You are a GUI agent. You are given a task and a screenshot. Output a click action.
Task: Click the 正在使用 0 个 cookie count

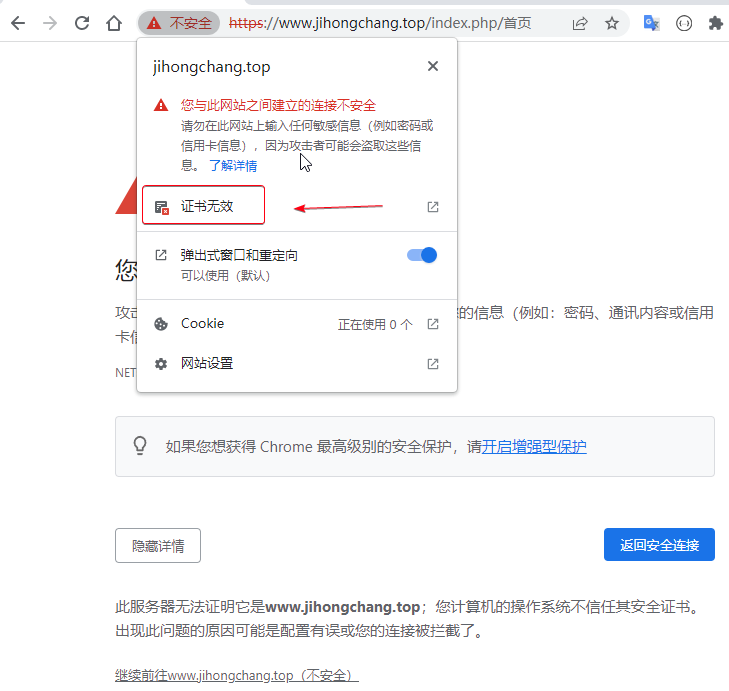[375, 324]
